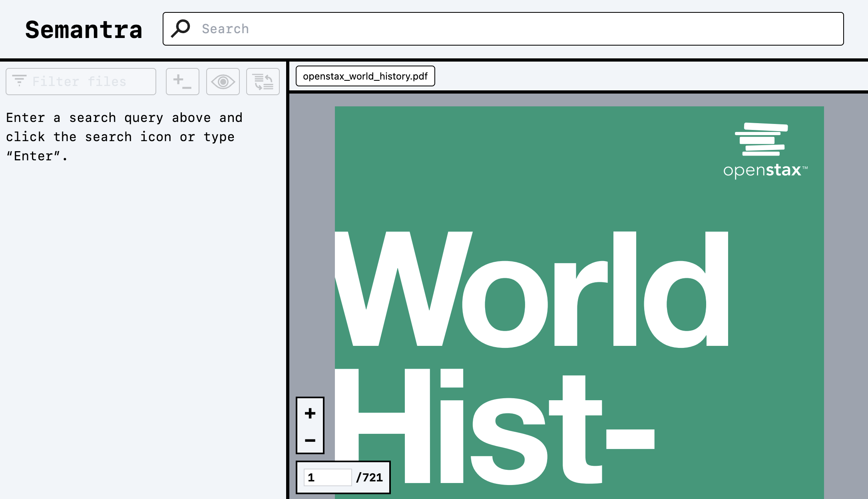The height and width of the screenshot is (499, 868).
Task: Open the plus/minus query weights button
Action: pyautogui.click(x=183, y=82)
